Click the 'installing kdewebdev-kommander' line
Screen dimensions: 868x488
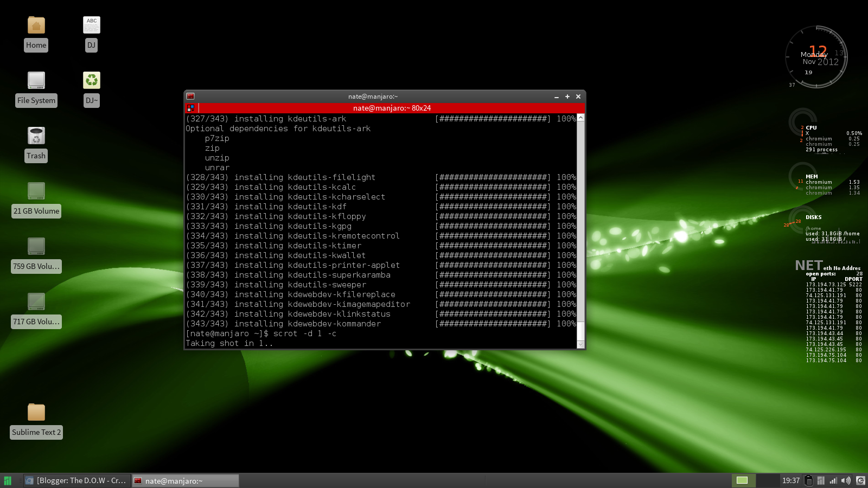click(381, 324)
